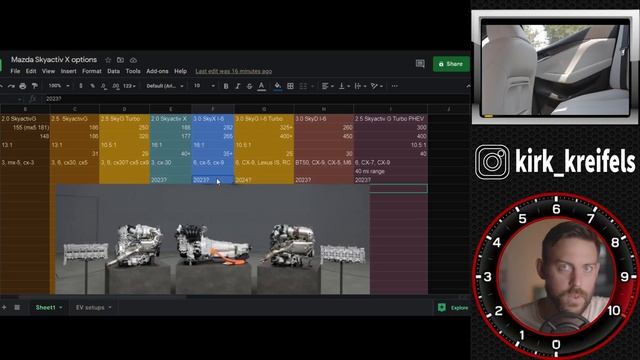640x360 pixels.
Task: Apply percent format from the toolbar
Action: (x=92, y=86)
